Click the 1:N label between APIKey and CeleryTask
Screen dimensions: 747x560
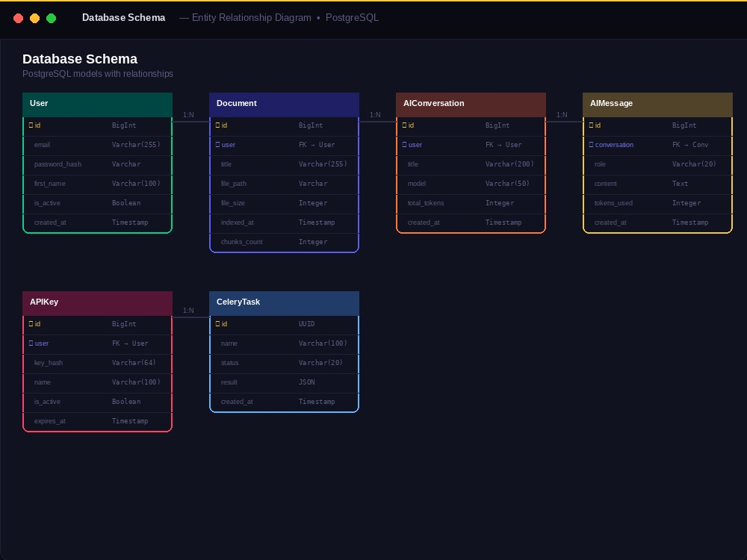[x=189, y=311]
